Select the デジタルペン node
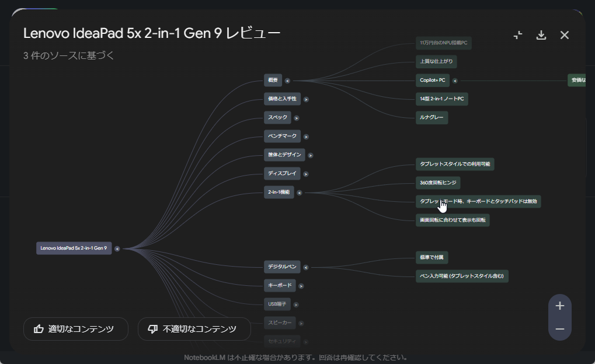 283,267
